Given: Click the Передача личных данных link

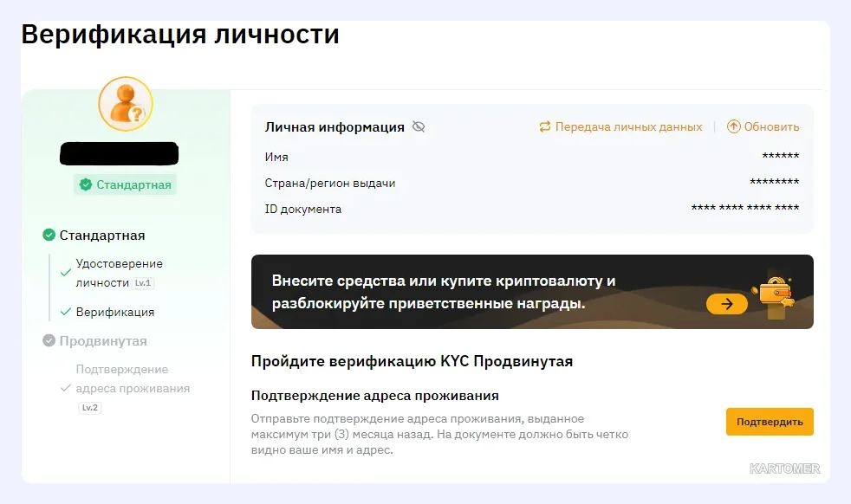Looking at the screenshot, I should (628, 127).
